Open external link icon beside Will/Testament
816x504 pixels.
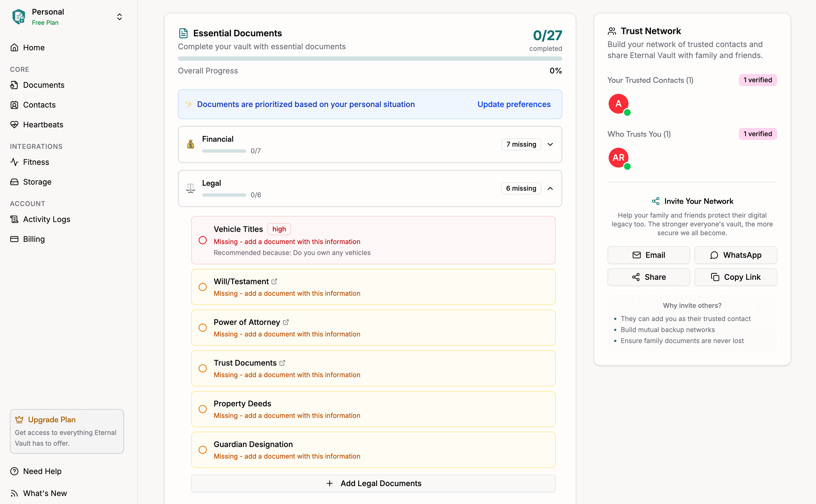click(x=274, y=281)
